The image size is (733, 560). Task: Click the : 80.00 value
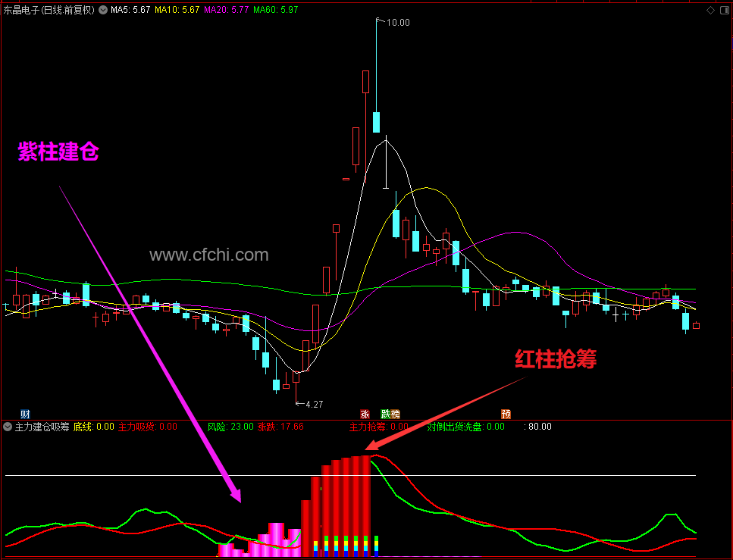pos(537,427)
